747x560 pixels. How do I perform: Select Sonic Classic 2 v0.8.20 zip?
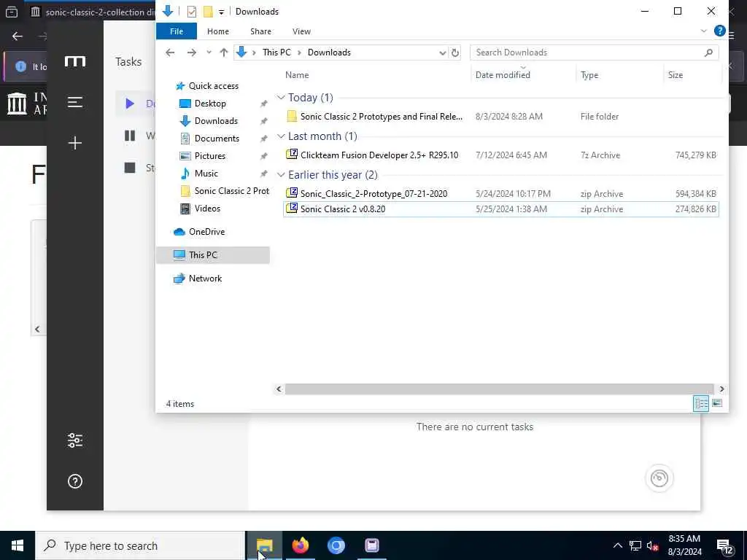point(500,209)
